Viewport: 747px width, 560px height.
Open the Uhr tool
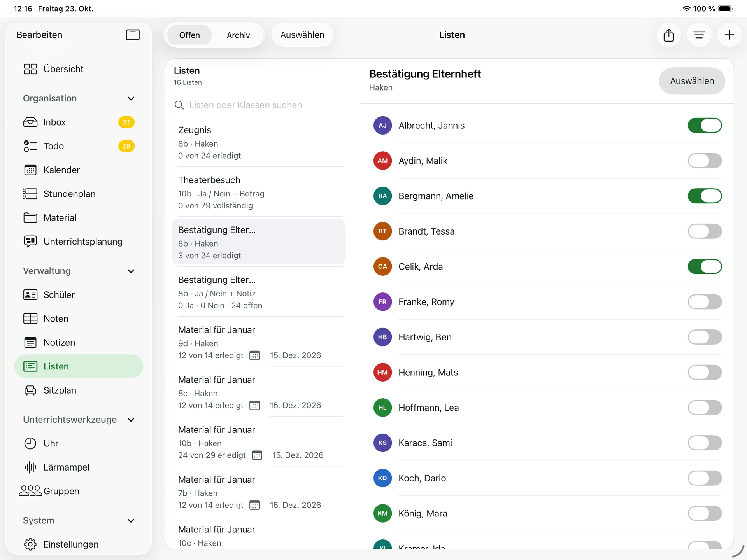79,443
